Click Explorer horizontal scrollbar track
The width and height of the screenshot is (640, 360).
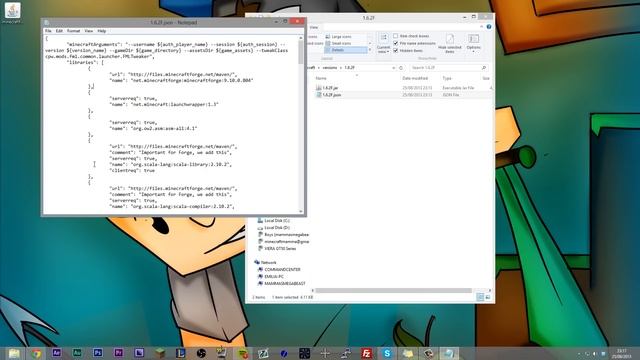coord(393,291)
